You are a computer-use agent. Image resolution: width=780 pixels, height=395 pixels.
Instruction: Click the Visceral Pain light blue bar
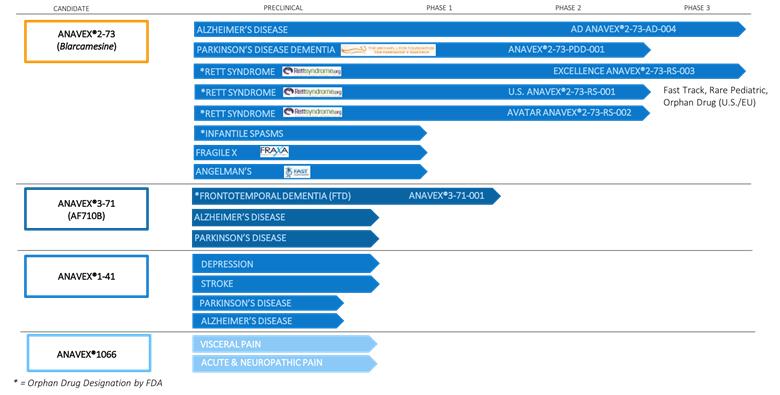285,344
